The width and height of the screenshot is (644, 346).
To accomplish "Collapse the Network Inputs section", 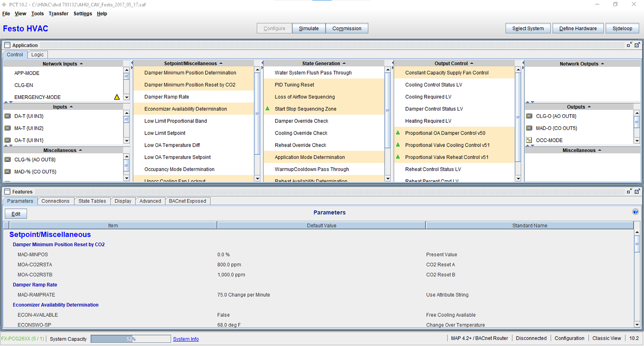I will [81, 64].
